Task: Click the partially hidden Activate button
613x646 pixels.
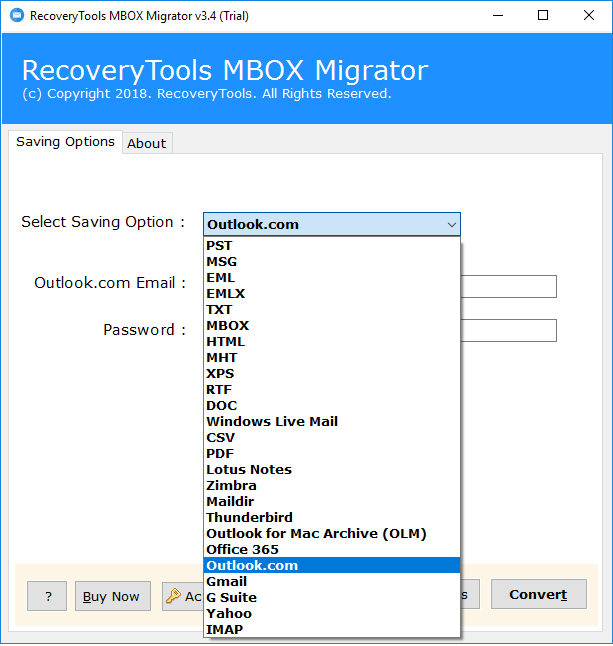Action: click(x=182, y=596)
